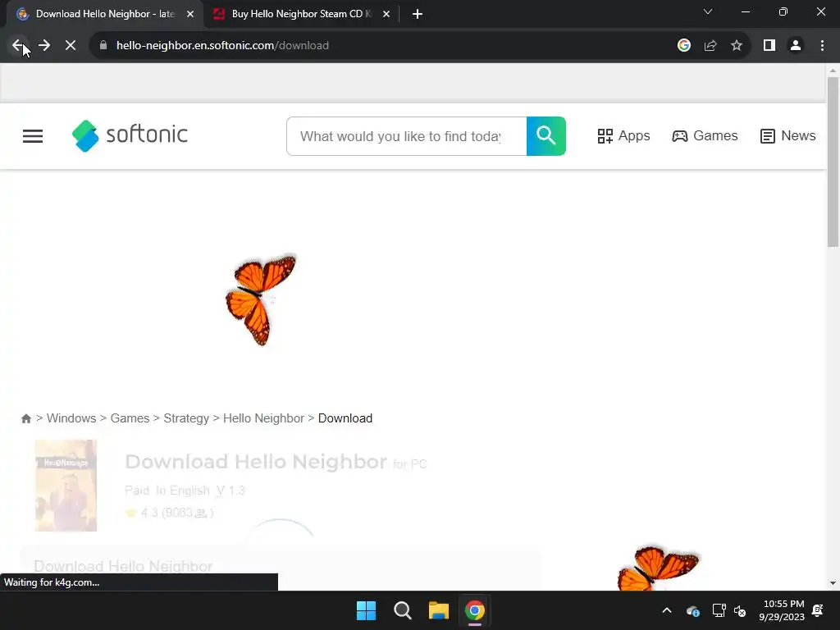Open the Chrome profile icon
Viewport: 840px width, 630px height.
796,46
